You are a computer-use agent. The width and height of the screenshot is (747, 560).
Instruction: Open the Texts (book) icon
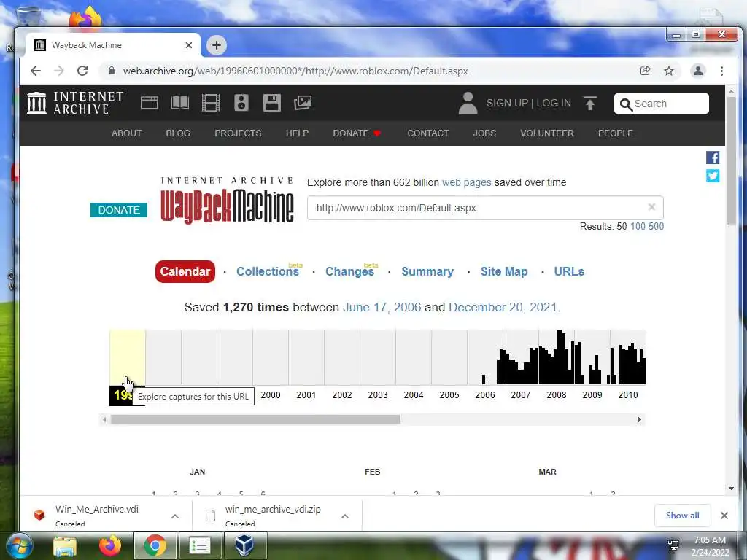(x=180, y=103)
